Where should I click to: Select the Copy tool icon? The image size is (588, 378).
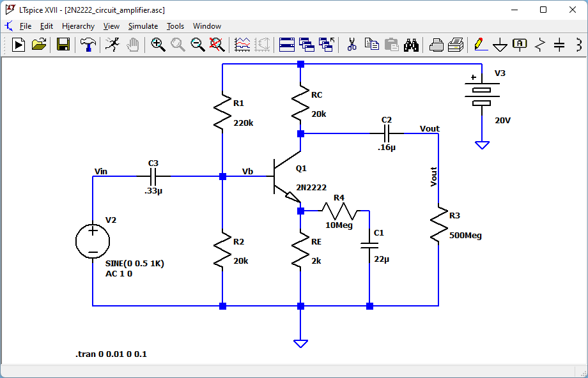371,45
